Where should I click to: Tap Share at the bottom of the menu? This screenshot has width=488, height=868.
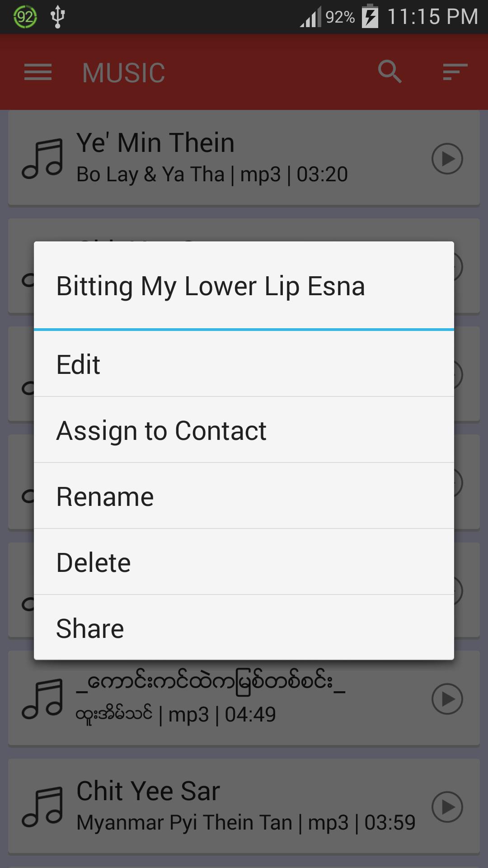244,627
